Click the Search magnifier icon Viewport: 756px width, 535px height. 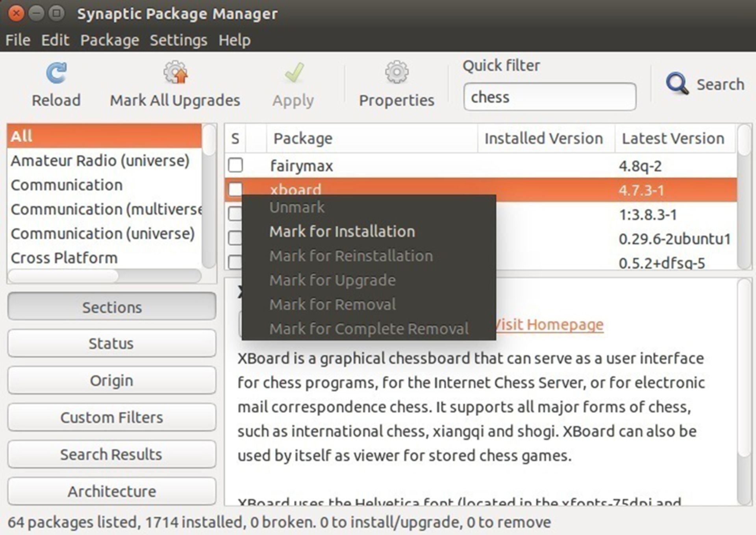677,84
